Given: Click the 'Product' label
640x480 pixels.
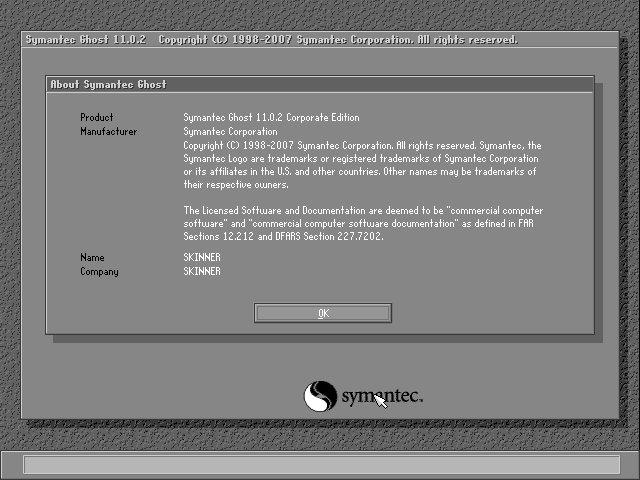Looking at the screenshot, I should coord(97,118).
